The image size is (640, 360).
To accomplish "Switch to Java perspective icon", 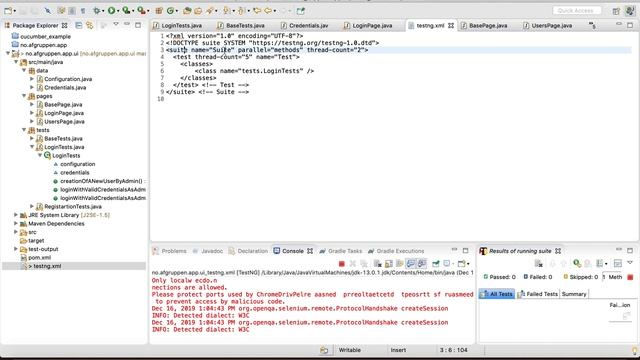I will 630,11.
